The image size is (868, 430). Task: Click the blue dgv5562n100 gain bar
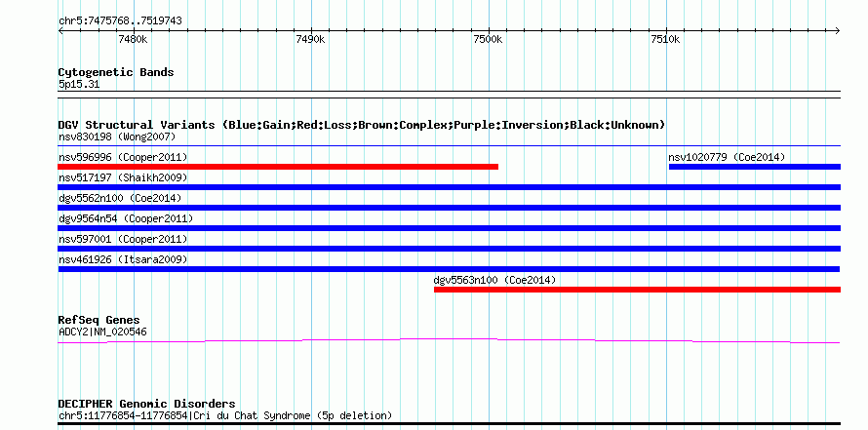coord(449,208)
